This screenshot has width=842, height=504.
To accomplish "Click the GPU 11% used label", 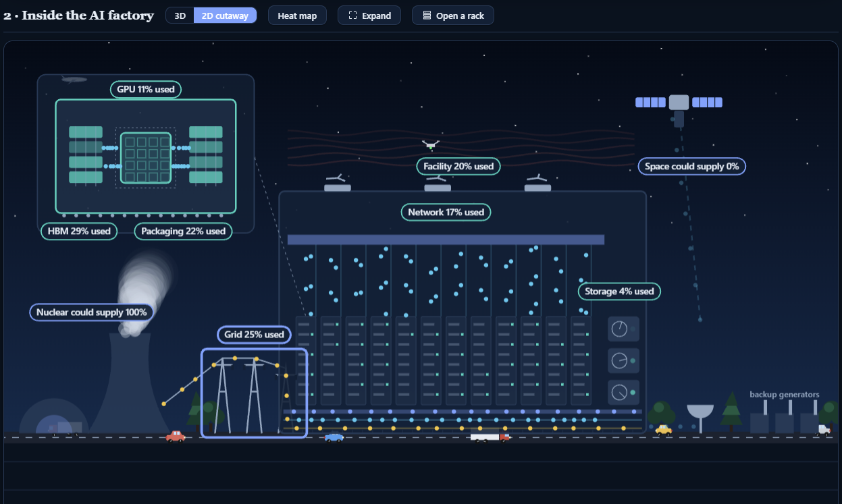I will pos(146,89).
